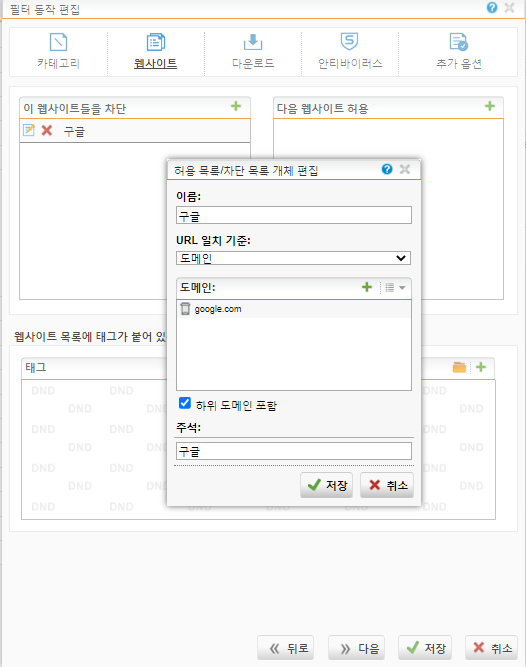Add website to the allow list

tap(490, 106)
